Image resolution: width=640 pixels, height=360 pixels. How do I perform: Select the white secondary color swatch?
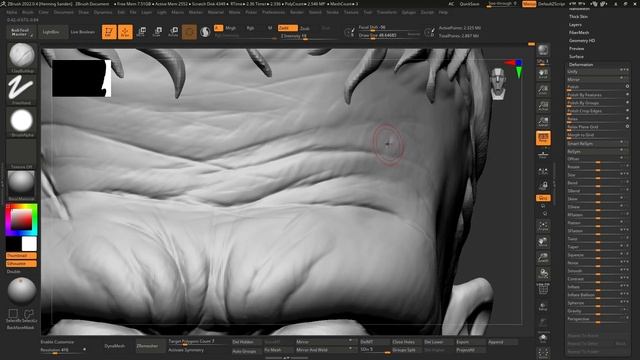[29, 244]
